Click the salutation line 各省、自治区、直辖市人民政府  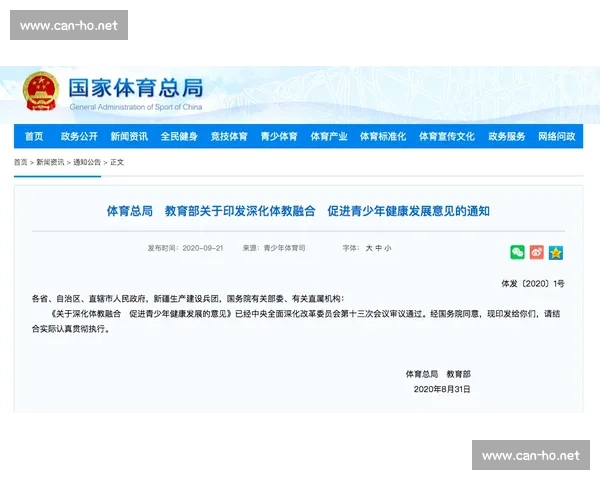point(188,299)
